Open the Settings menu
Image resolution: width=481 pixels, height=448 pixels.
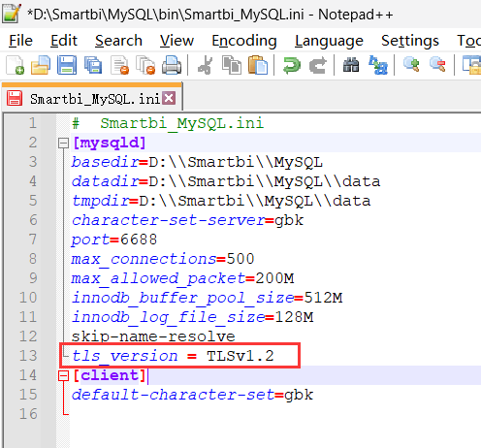tap(410, 41)
